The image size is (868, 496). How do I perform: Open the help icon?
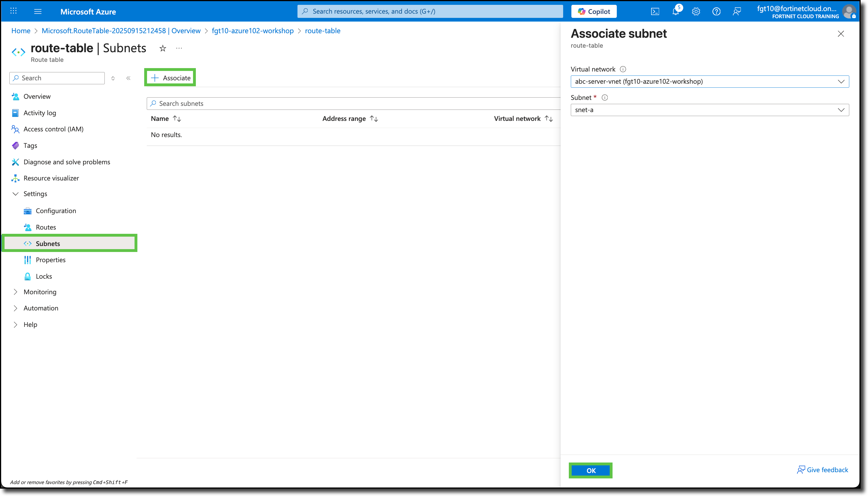(x=716, y=11)
